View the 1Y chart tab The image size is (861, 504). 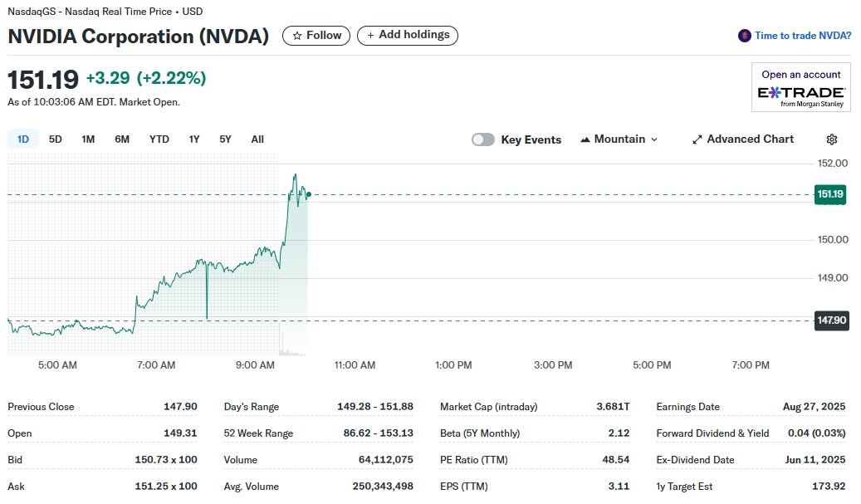[x=193, y=139]
